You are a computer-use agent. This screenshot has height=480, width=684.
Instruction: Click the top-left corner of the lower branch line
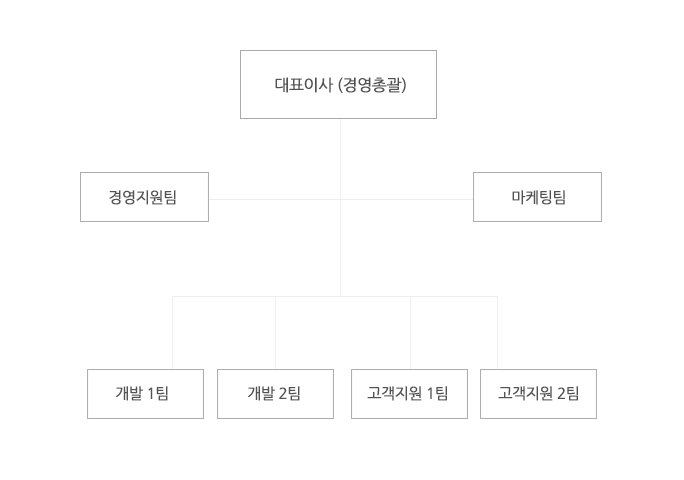[x=173, y=296]
